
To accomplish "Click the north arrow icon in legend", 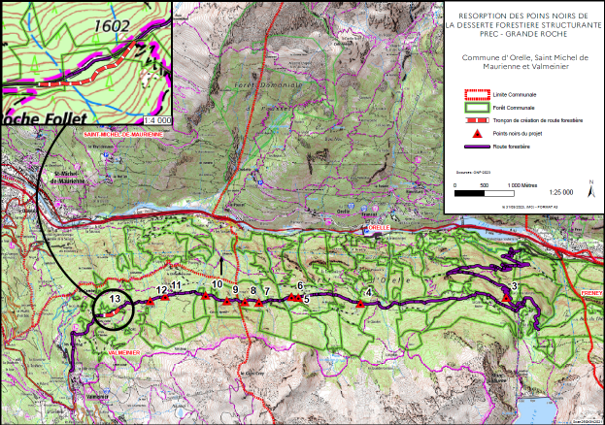I will (x=591, y=189).
